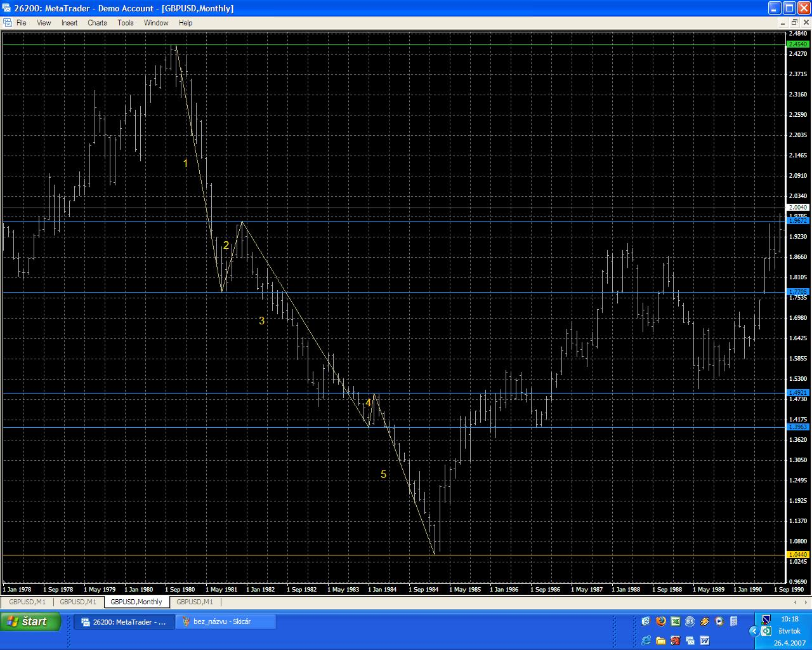This screenshot has width=812, height=650.
Task: Click the 1 Jan 1984 date label
Action: 383,590
